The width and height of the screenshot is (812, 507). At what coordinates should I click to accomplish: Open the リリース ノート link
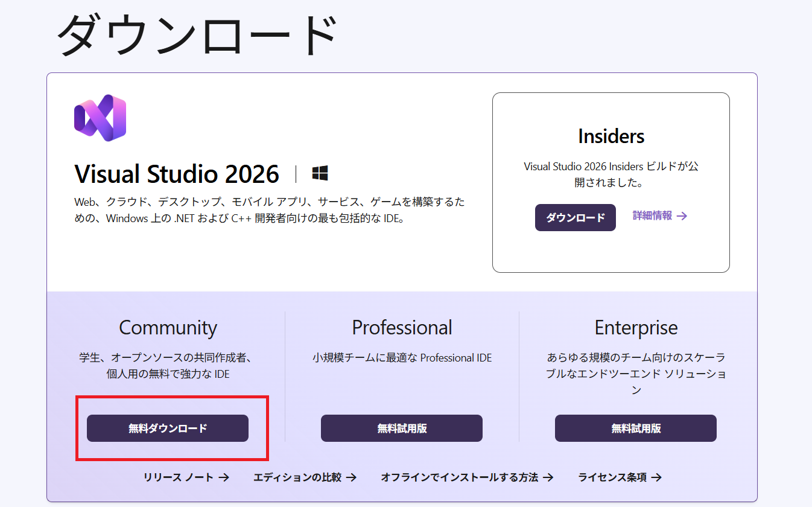tap(186, 477)
